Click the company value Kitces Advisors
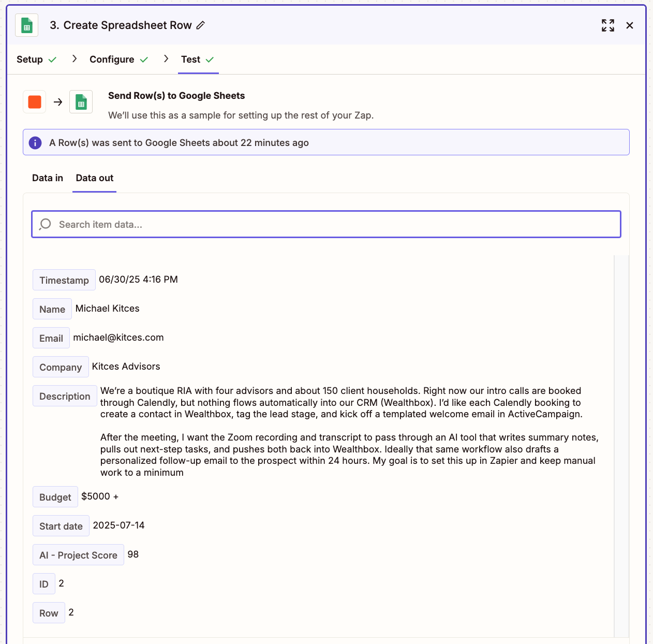The height and width of the screenshot is (644, 653). (x=126, y=367)
